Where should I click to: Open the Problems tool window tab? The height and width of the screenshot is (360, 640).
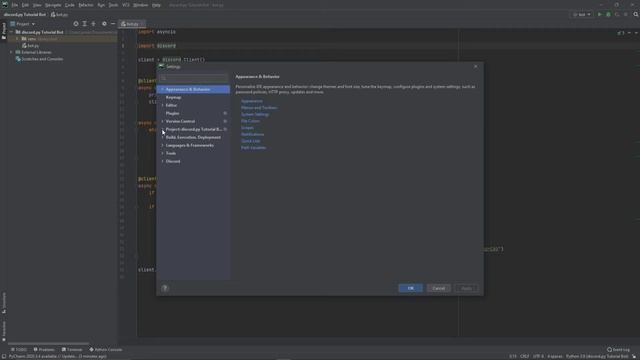point(44,350)
